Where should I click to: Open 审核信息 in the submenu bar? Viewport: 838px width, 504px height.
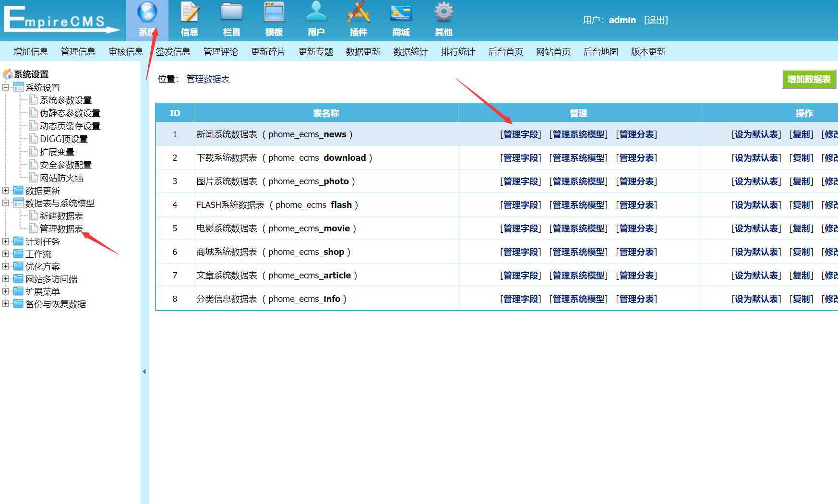pos(126,51)
